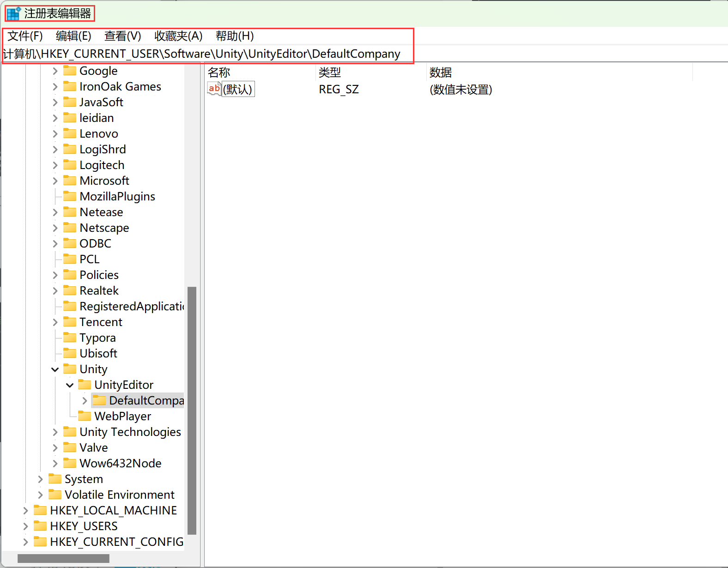Click the tree pane vertical scrollbar thumb
This screenshot has height=568, width=728.
(x=192, y=411)
